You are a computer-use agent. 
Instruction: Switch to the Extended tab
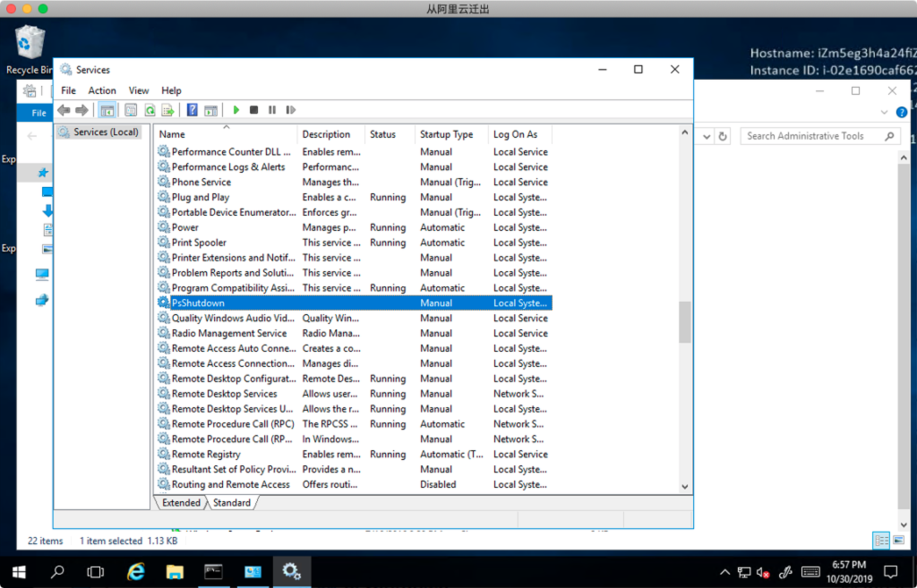click(x=181, y=503)
